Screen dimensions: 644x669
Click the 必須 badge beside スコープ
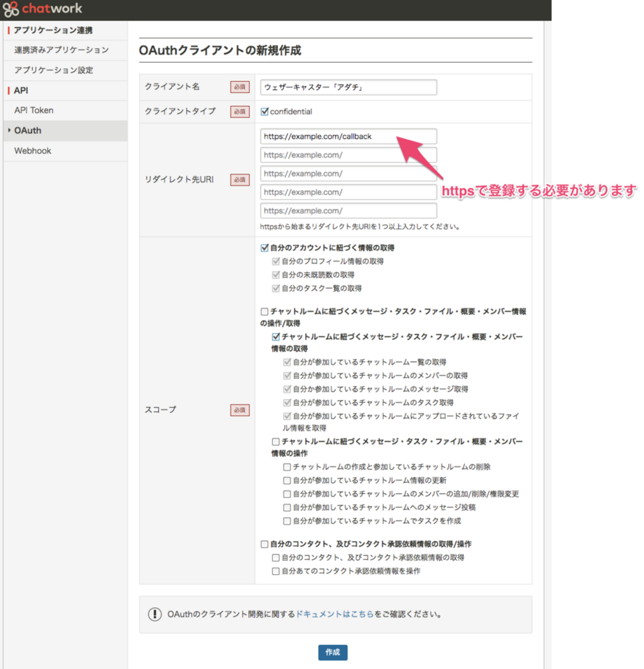point(240,410)
